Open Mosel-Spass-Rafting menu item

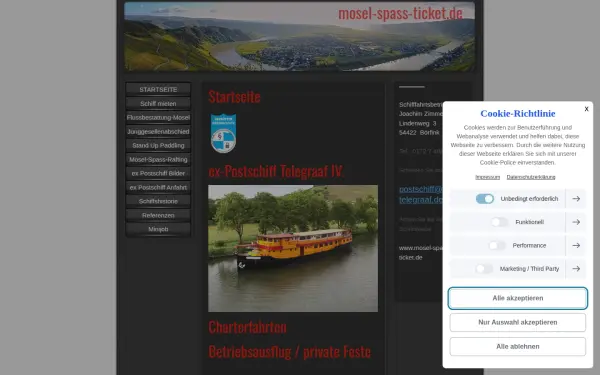click(x=158, y=159)
